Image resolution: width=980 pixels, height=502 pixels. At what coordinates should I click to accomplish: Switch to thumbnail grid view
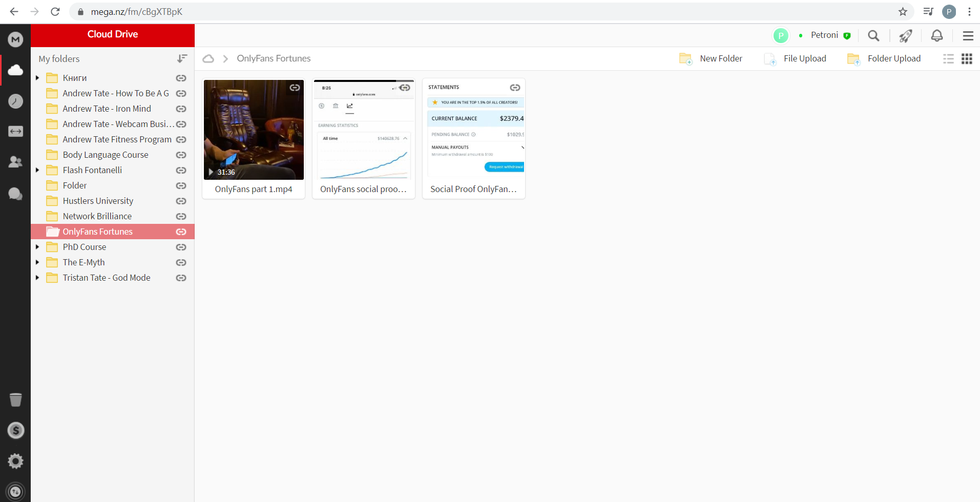(x=967, y=59)
